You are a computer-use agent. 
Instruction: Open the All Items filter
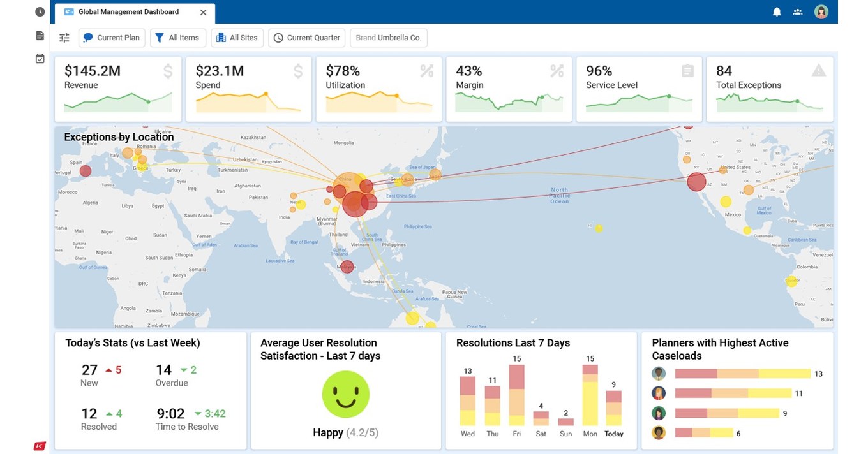point(178,38)
